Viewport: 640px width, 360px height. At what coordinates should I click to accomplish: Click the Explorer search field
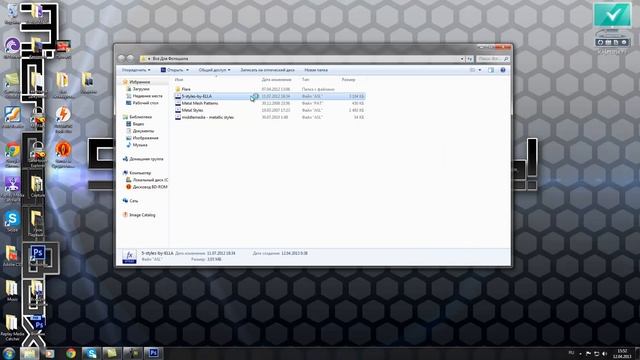click(492, 59)
